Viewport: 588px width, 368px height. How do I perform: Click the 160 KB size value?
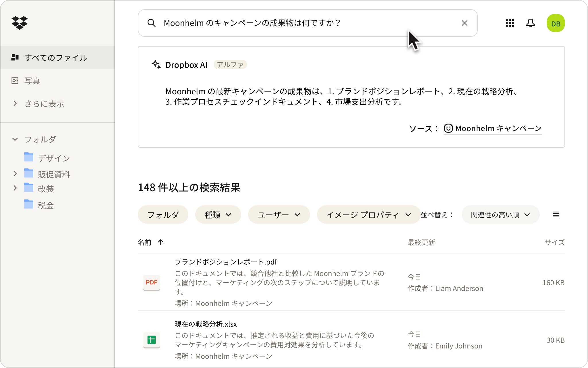tap(554, 283)
